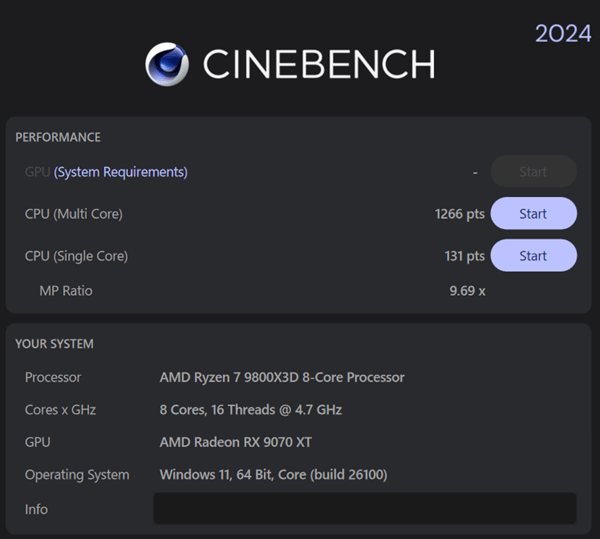600x539 pixels.
Task: Start the CPU (Multi Core) benchmark
Action: (x=533, y=213)
